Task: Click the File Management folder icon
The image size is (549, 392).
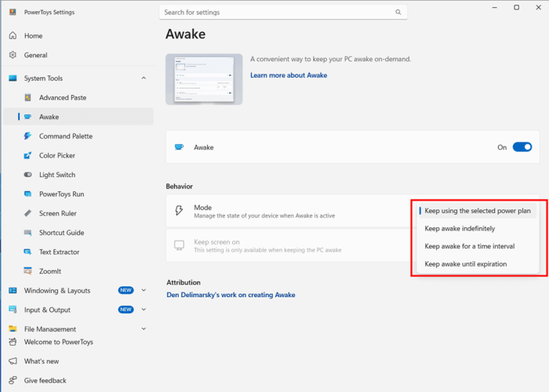Action: click(13, 328)
